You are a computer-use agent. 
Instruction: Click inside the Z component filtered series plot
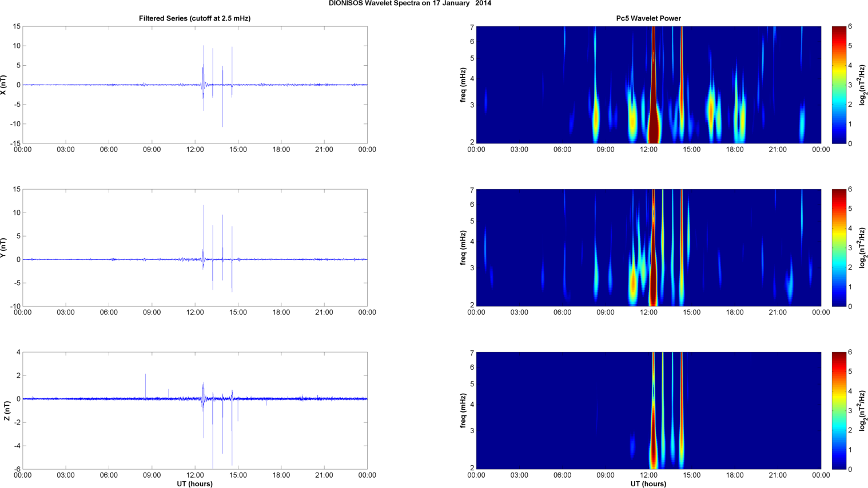pyautogui.click(x=194, y=410)
